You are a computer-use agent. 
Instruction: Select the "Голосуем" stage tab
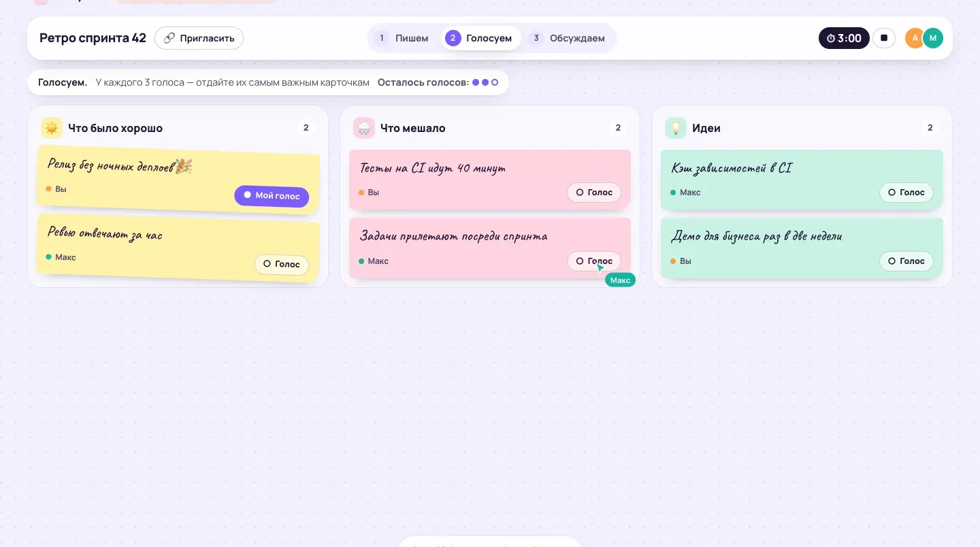click(x=480, y=38)
